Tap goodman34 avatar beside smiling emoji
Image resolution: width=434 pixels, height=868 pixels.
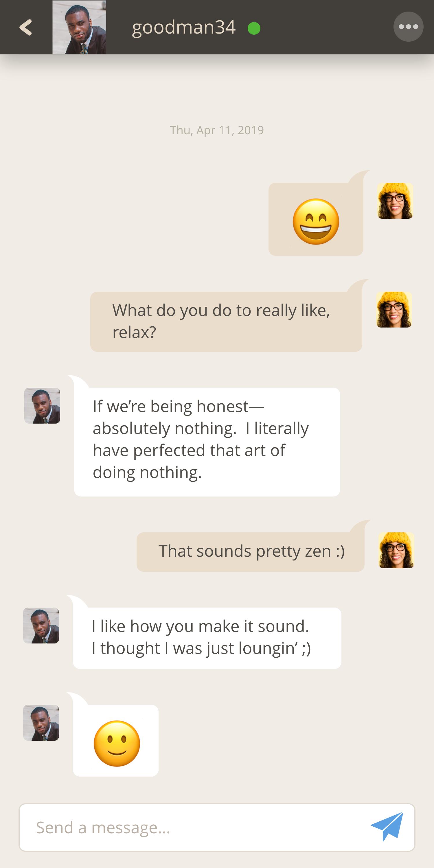(41, 722)
